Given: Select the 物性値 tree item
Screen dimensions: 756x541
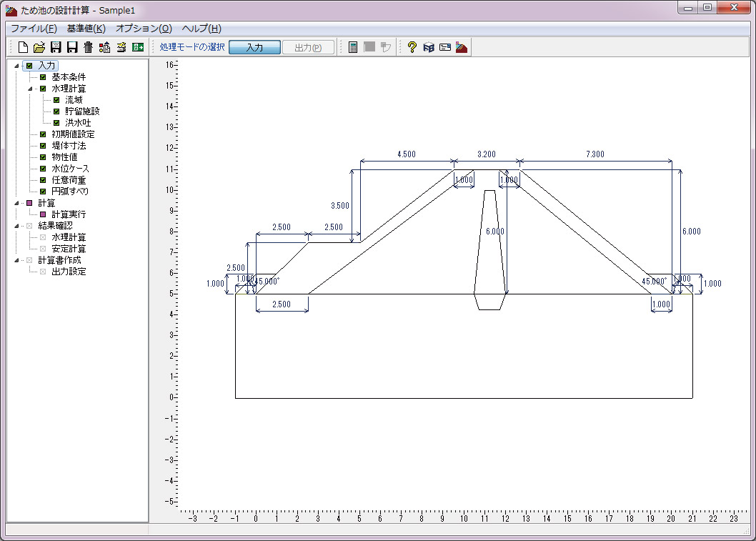Looking at the screenshot, I should pos(64,157).
